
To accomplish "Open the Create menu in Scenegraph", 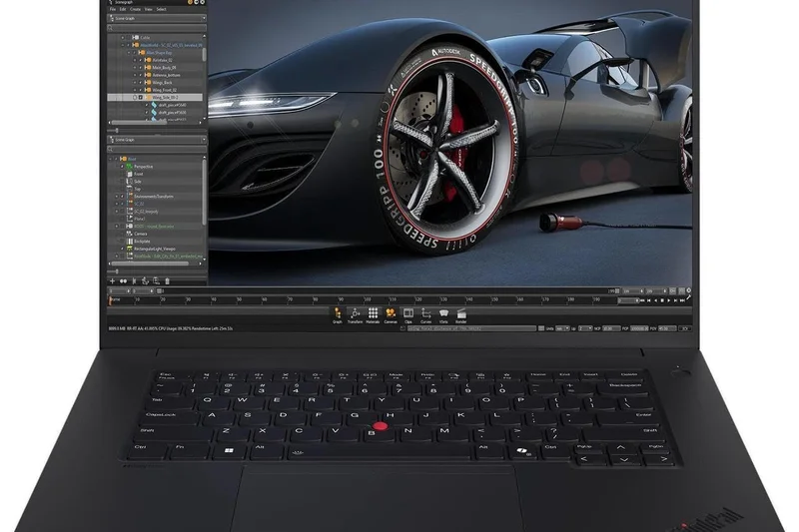I will [135, 10].
